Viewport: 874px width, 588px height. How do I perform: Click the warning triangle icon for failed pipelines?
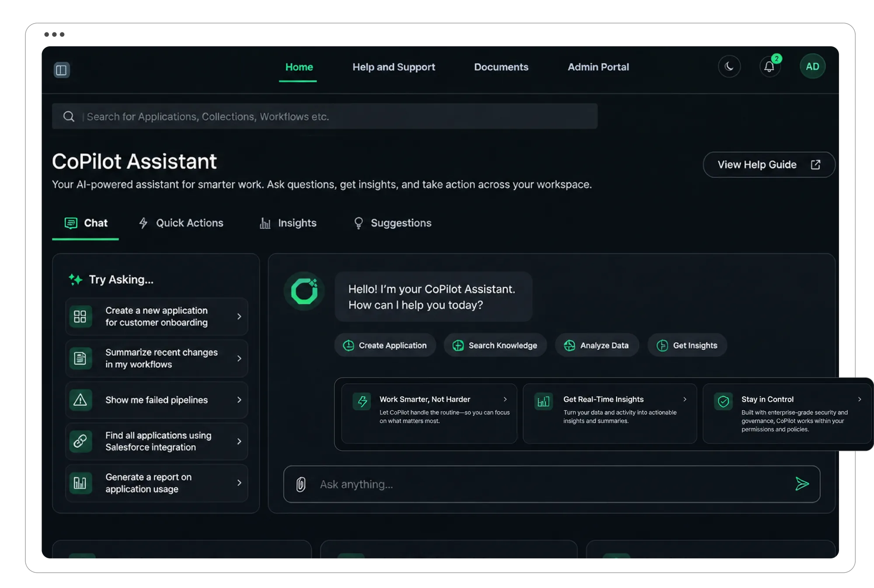click(80, 400)
